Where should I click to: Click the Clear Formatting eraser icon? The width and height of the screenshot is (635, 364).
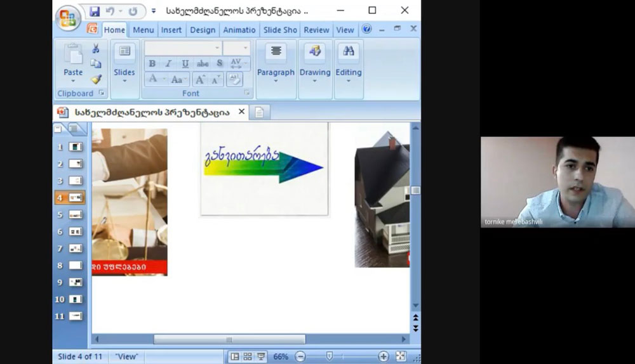(x=234, y=79)
